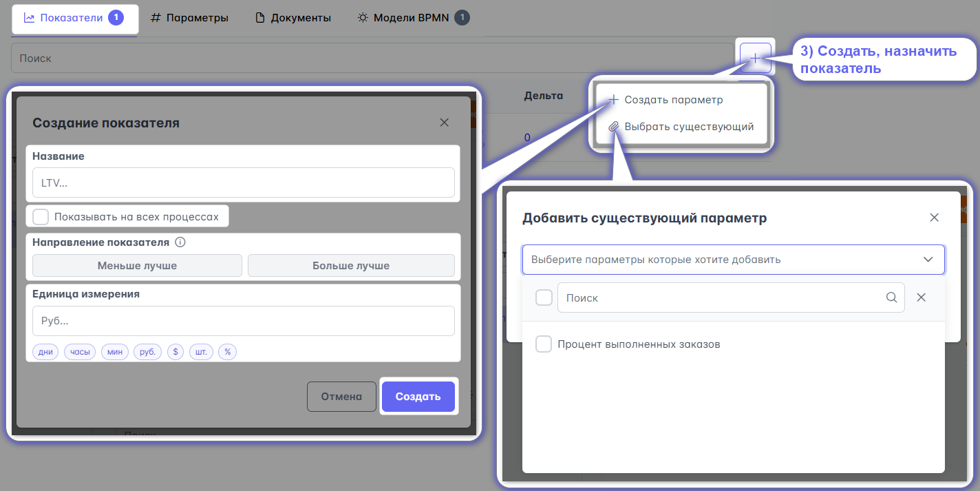The width and height of the screenshot is (980, 491).
Task: Enable Показывать на всех процессах checkbox
Action: click(41, 217)
